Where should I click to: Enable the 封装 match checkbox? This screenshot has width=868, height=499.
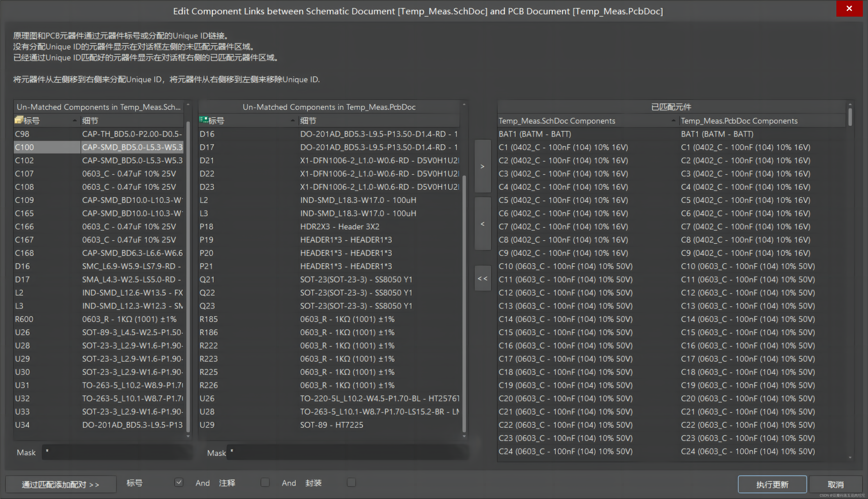coord(351,482)
